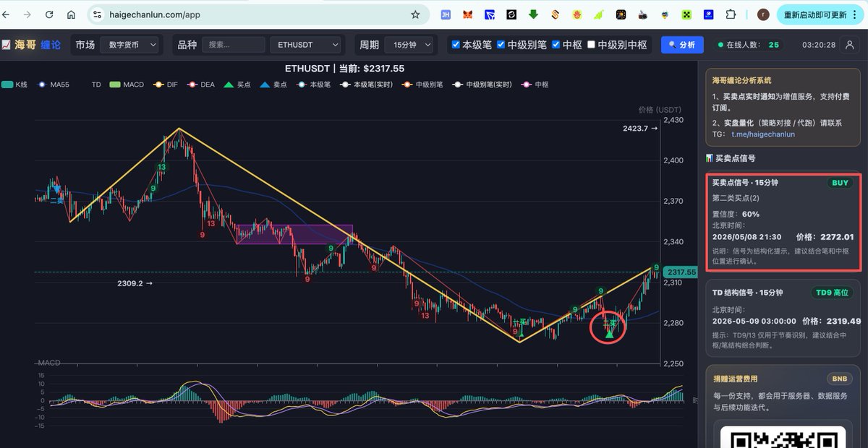
Task: Open the JH browser extension
Action: click(x=446, y=14)
